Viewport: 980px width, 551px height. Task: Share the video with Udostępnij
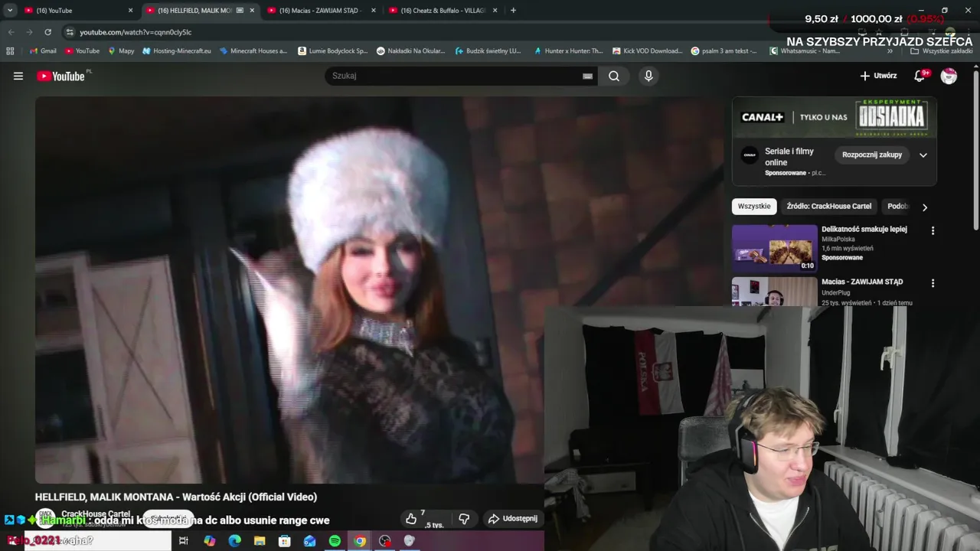(513, 519)
